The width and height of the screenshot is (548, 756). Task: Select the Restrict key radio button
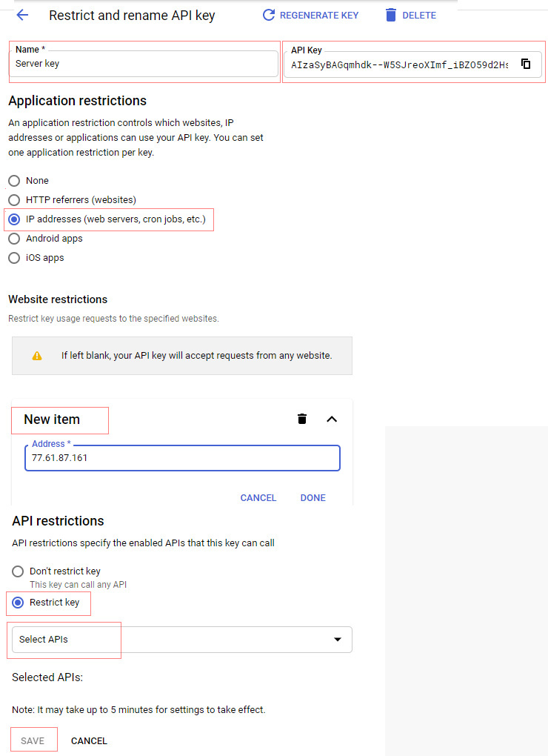tap(18, 603)
